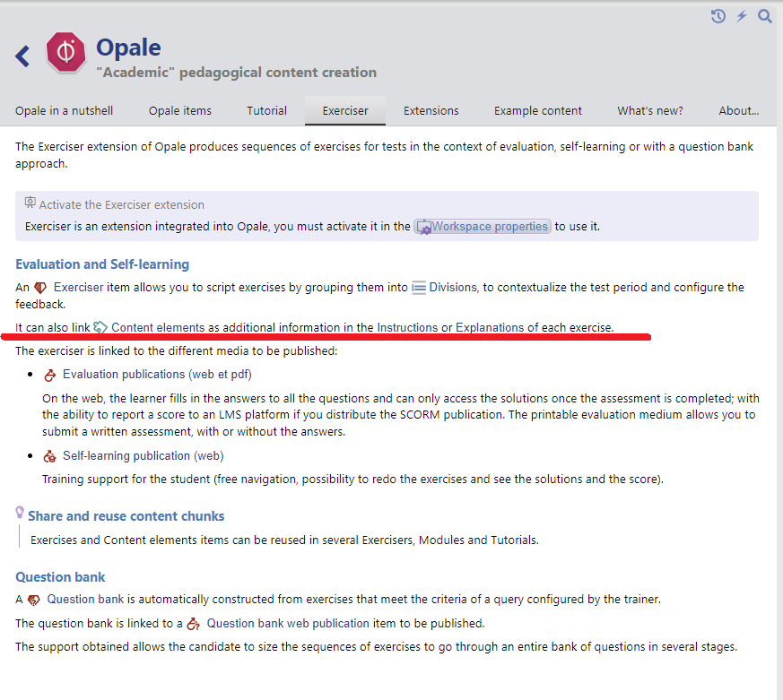Open the Explanations link
This screenshot has height=700, width=783.
pos(490,328)
